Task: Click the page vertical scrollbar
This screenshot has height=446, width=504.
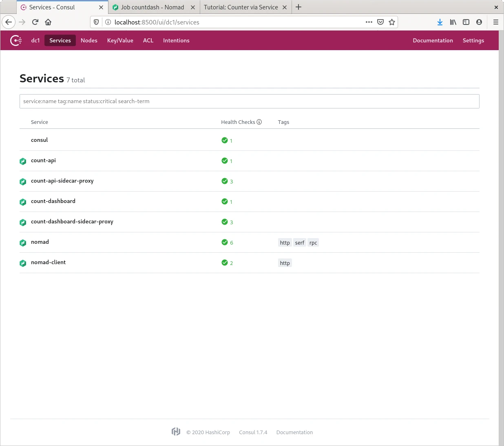Action: click(x=501, y=245)
